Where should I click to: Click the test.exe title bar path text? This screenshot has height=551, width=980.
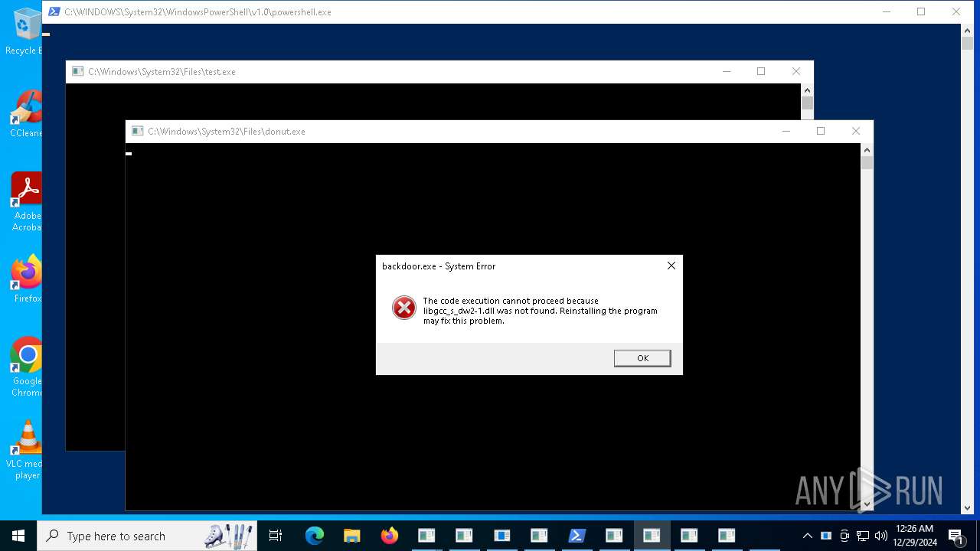tap(162, 72)
